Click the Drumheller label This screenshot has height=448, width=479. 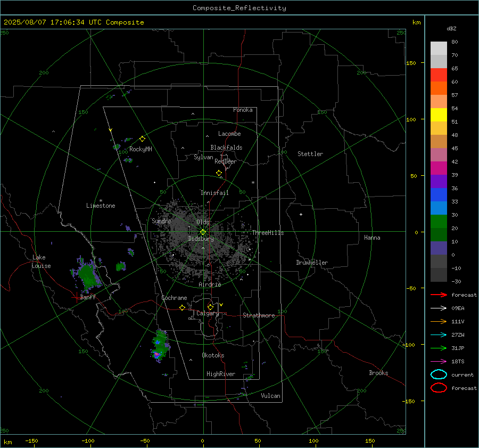(312, 263)
